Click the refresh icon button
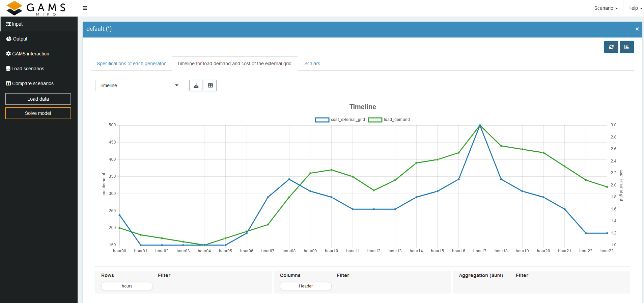644x303 pixels. coord(611,47)
